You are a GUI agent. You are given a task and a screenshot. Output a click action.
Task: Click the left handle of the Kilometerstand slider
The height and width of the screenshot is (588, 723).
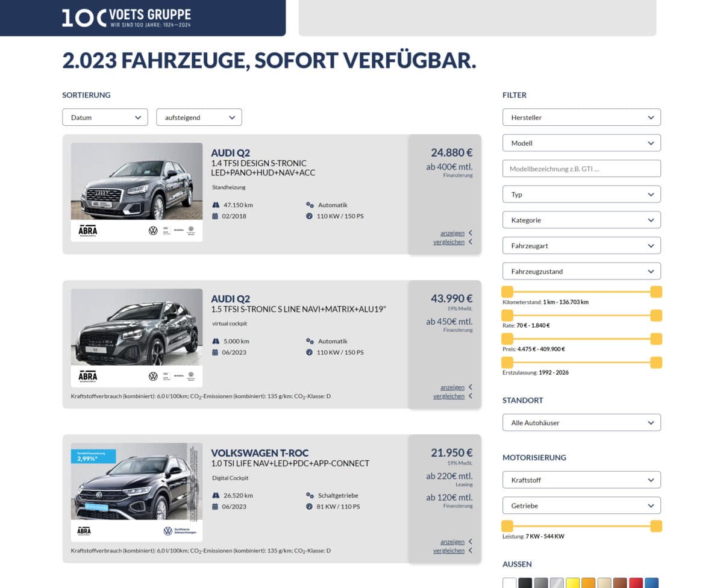pyautogui.click(x=507, y=292)
